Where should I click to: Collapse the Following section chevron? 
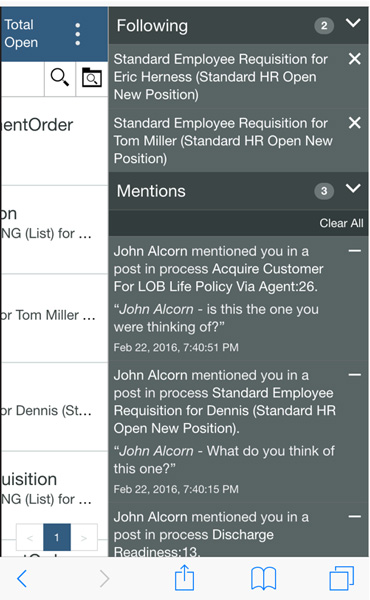[353, 24]
